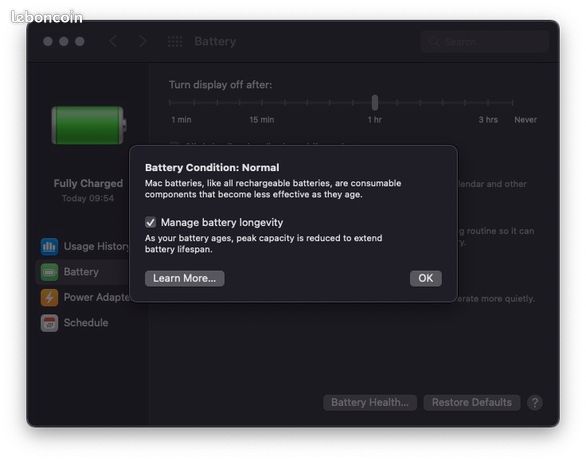Set display-off slider to 15 min mark
The width and height of the screenshot is (586, 460).
[262, 102]
